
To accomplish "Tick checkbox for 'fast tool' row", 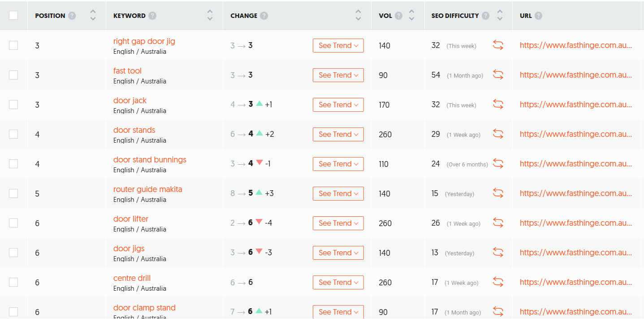I will 13,75.
